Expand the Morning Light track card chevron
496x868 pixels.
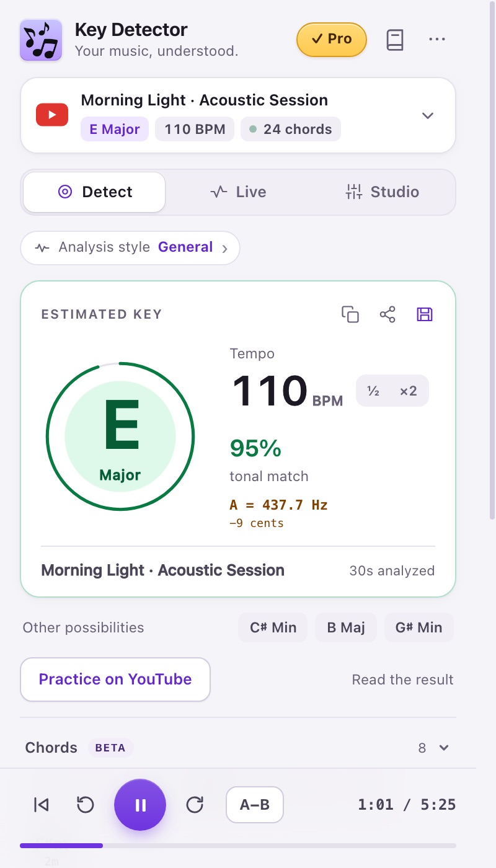(x=428, y=115)
